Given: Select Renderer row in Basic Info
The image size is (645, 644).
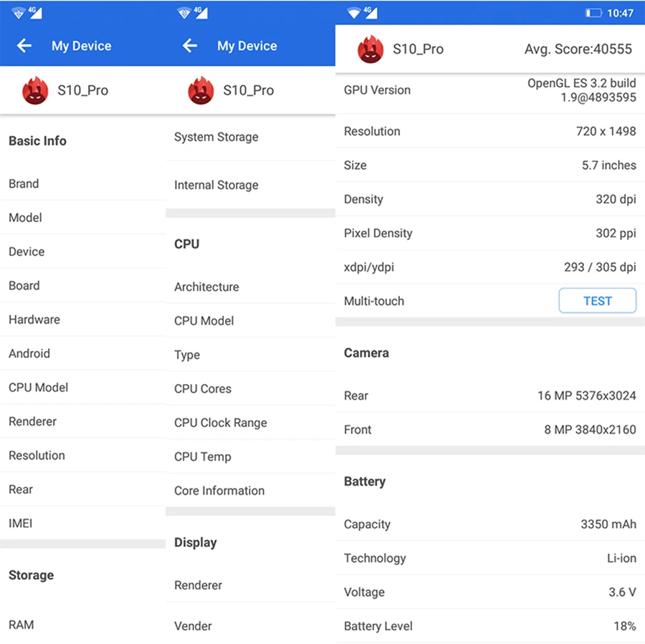Looking at the screenshot, I should (x=82, y=421).
